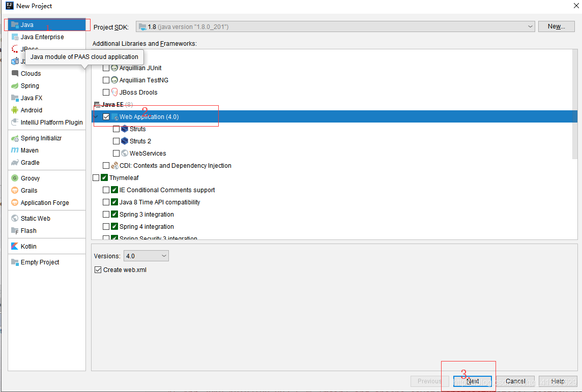
Task: Check Spring 3 integration checkbox
Action: pos(106,215)
